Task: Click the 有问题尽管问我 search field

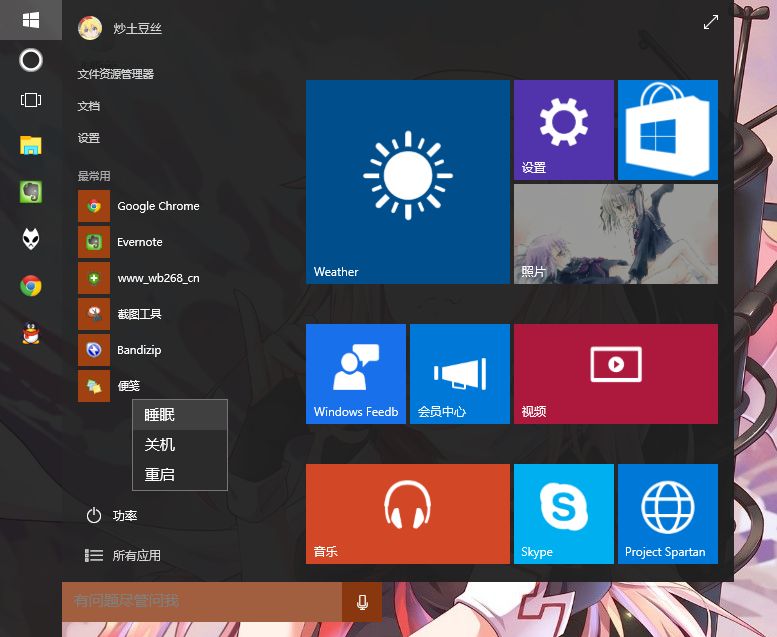Action: (x=200, y=601)
